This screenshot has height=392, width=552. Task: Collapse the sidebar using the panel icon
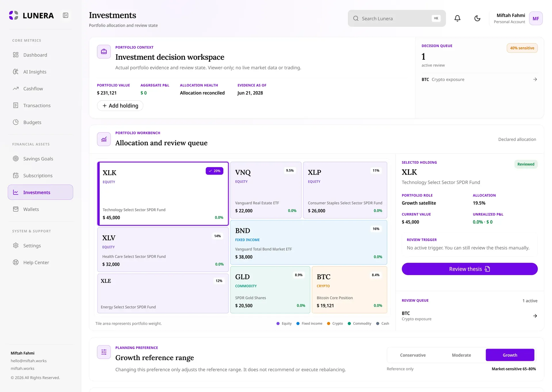66,15
